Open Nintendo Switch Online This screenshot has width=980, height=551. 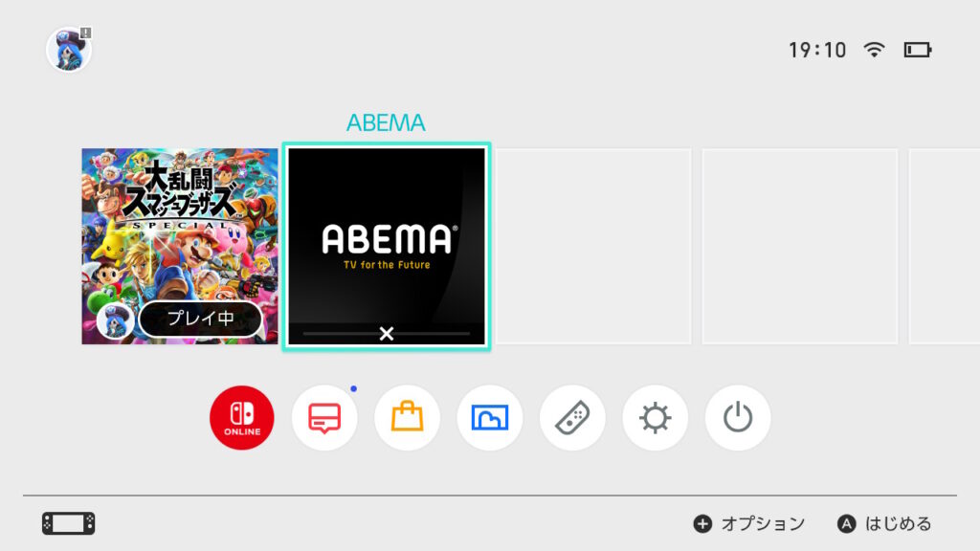coord(242,417)
